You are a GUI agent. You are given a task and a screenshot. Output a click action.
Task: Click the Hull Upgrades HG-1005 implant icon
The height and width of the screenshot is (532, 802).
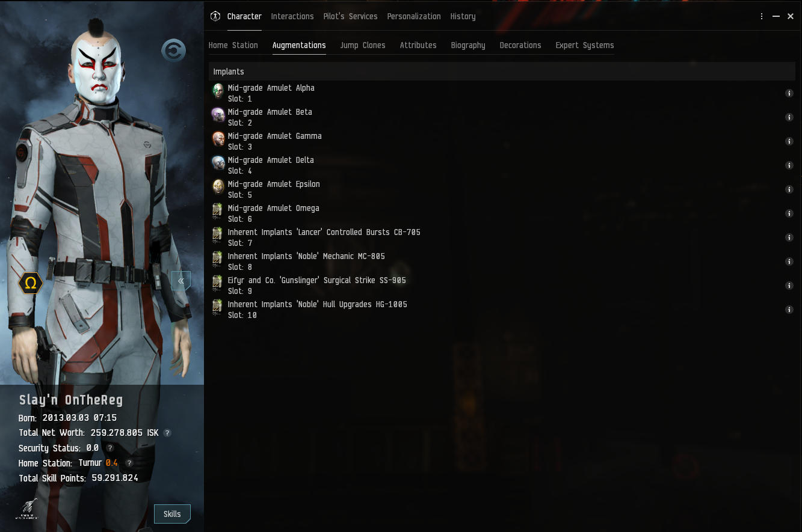click(218, 308)
